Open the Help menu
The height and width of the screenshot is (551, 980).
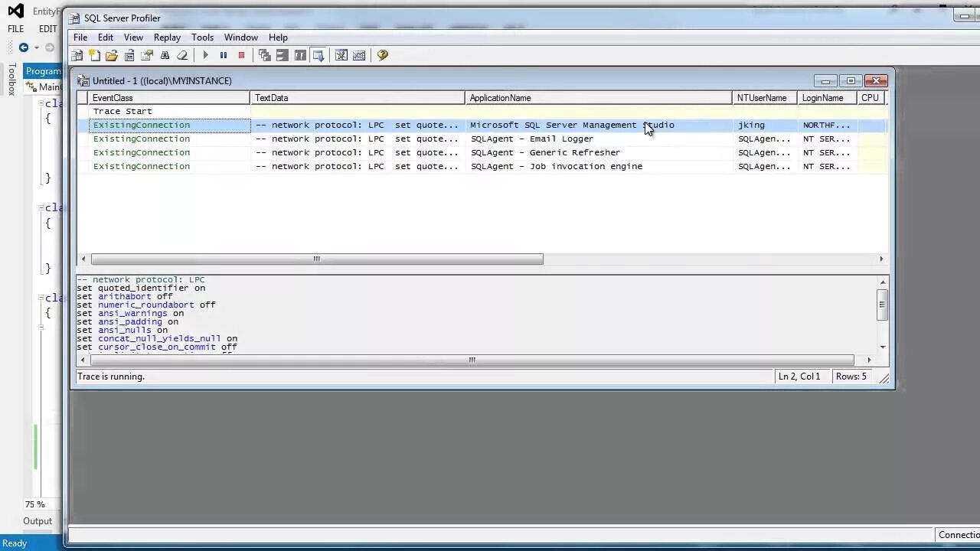tap(278, 37)
